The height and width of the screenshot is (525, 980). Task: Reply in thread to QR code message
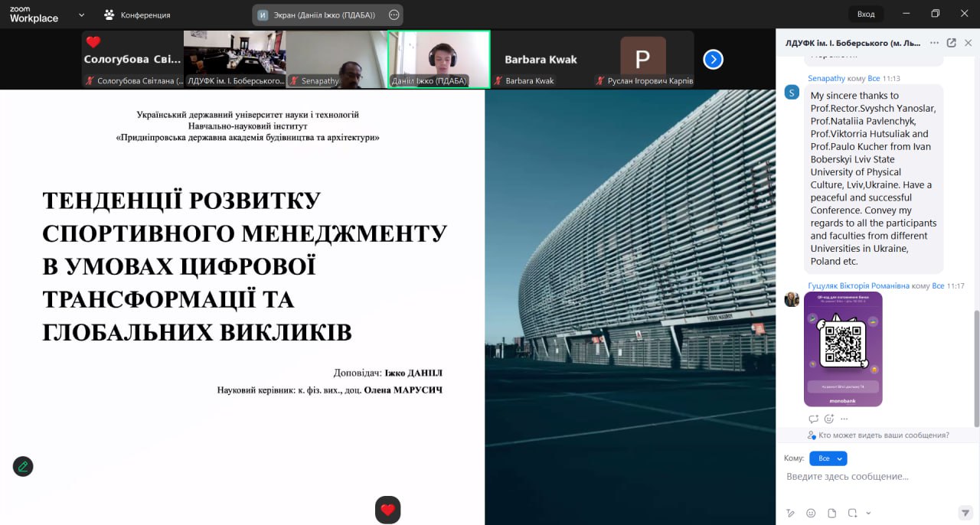pos(813,419)
